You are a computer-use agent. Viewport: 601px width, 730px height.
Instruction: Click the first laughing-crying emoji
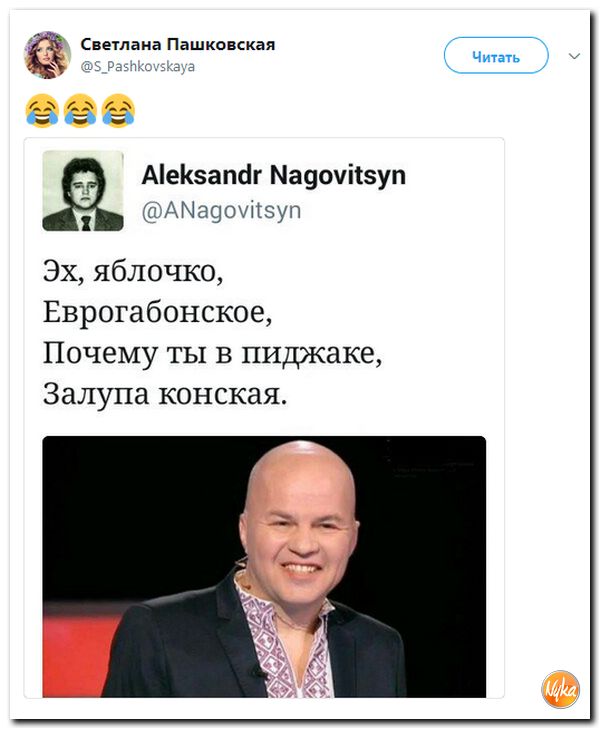(42, 110)
